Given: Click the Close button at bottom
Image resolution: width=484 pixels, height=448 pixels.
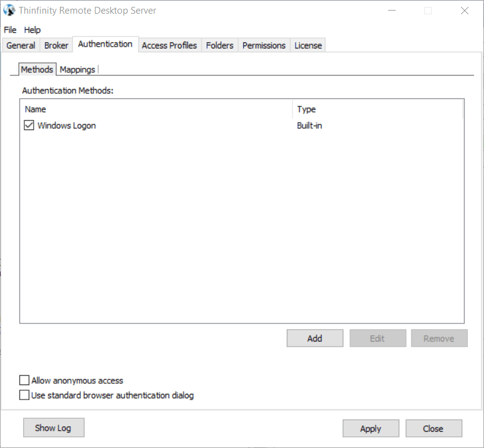Looking at the screenshot, I should [434, 429].
